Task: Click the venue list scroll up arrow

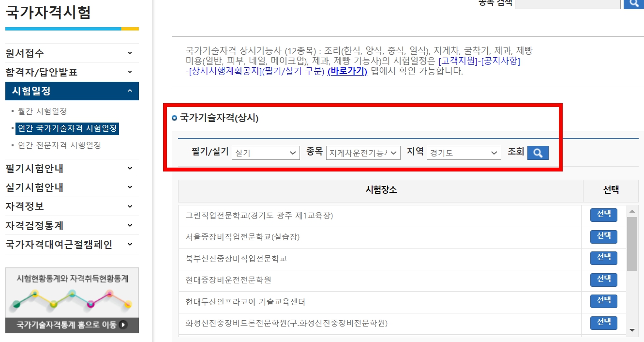Action: (x=632, y=211)
